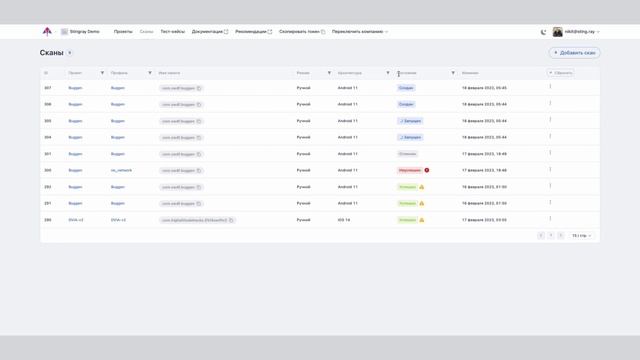Open the Архитектура column filter

(x=388, y=73)
